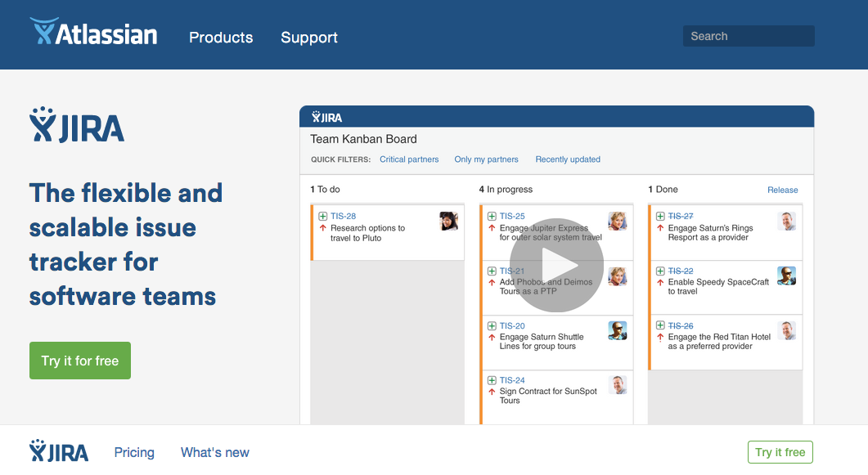Image resolution: width=868 pixels, height=475 pixels.
Task: Play the Kanban board demo video
Action: click(556, 266)
